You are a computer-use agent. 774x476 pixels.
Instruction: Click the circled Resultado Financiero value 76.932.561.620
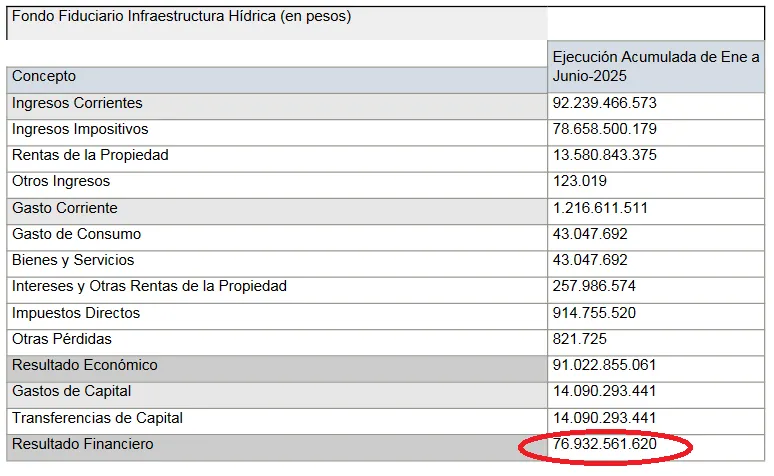click(604, 444)
